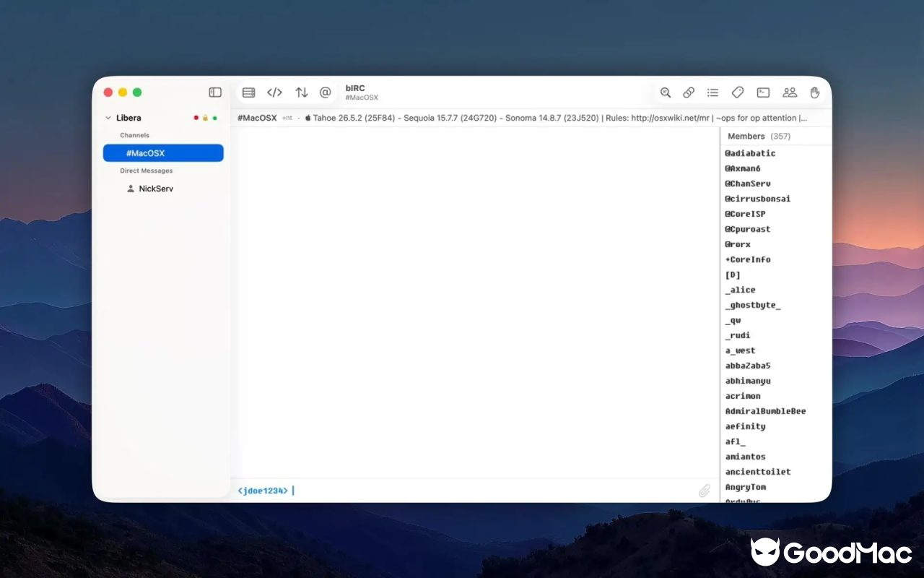This screenshot has height=578, width=924.
Task: Click the Channels section heading
Action: (x=134, y=135)
